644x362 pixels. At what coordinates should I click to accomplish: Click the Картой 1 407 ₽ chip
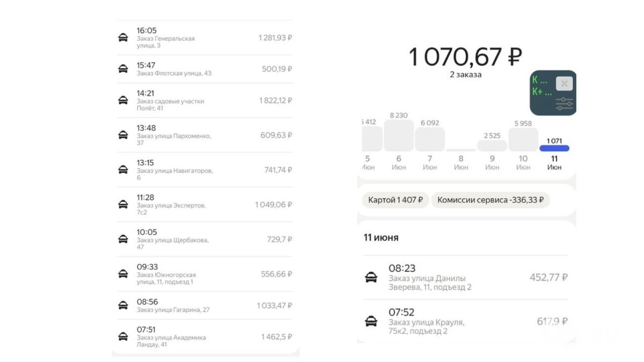tap(395, 200)
